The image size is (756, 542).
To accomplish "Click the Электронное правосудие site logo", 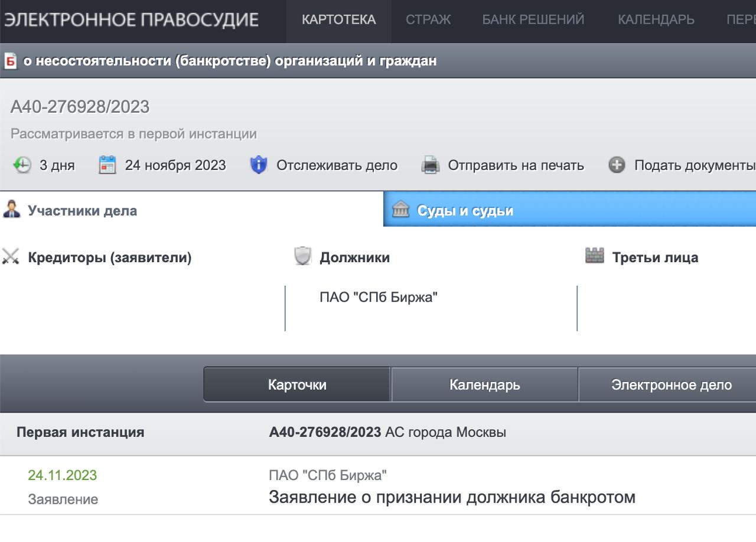I will tap(131, 20).
